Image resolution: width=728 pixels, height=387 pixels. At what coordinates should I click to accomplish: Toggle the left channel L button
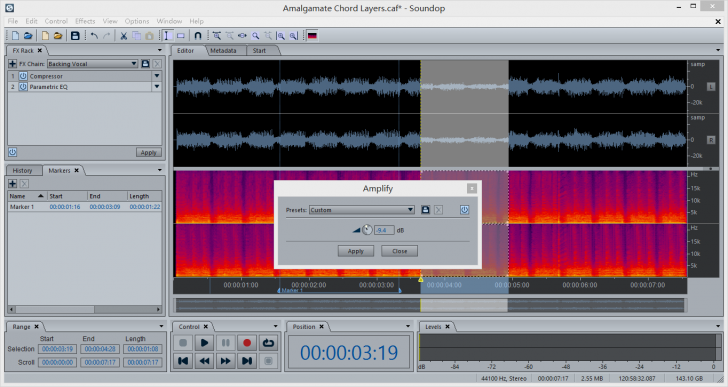[711, 87]
